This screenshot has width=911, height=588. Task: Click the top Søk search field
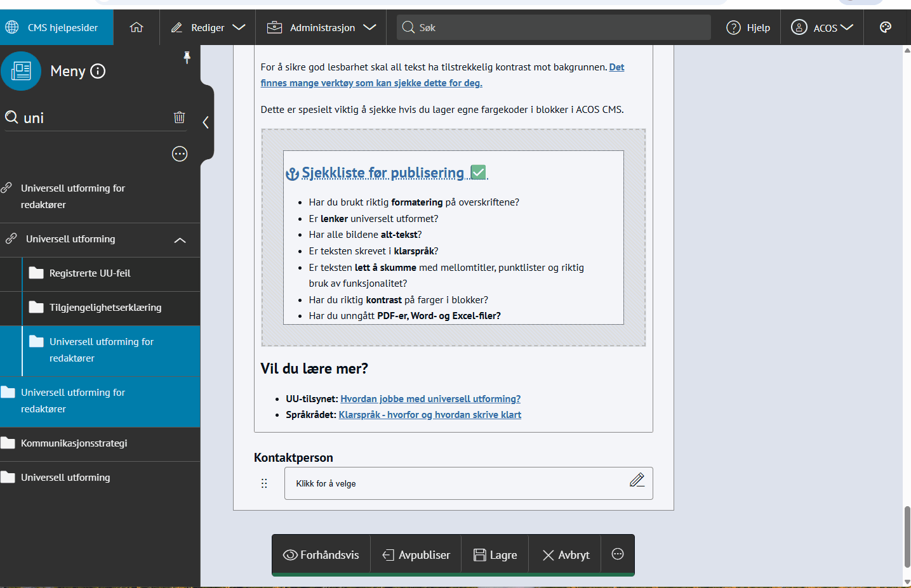[554, 27]
